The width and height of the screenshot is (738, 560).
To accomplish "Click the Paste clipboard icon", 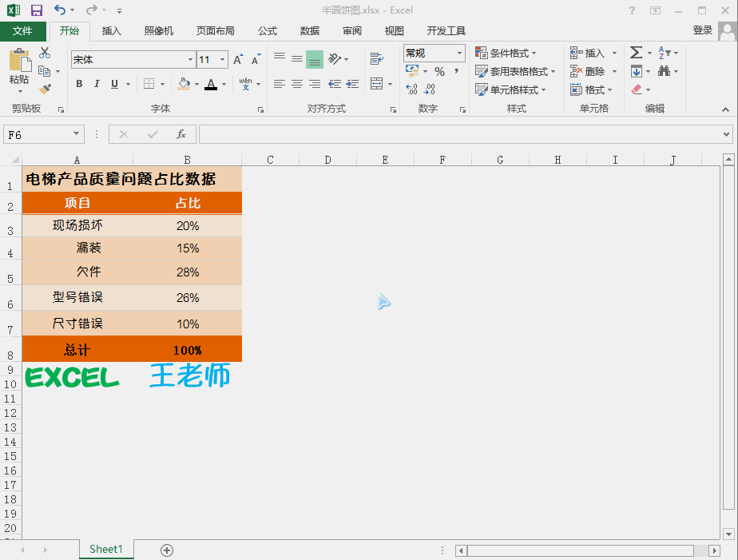I will click(x=20, y=61).
